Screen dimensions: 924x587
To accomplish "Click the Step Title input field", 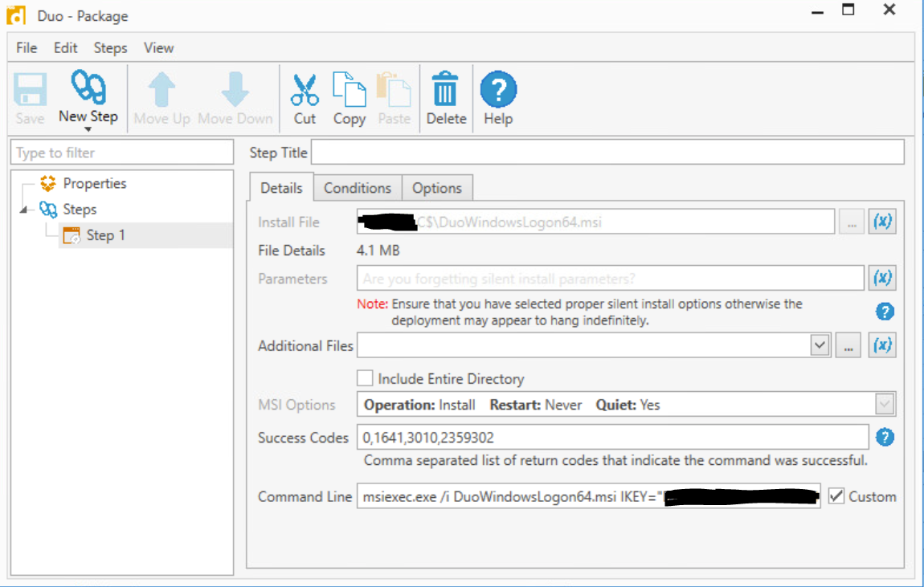I will click(x=607, y=153).
